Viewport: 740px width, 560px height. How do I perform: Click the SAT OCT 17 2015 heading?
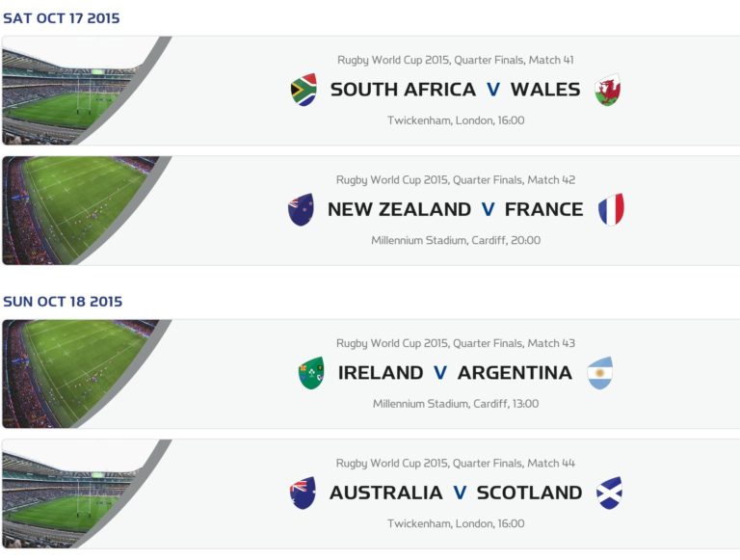pos(62,18)
